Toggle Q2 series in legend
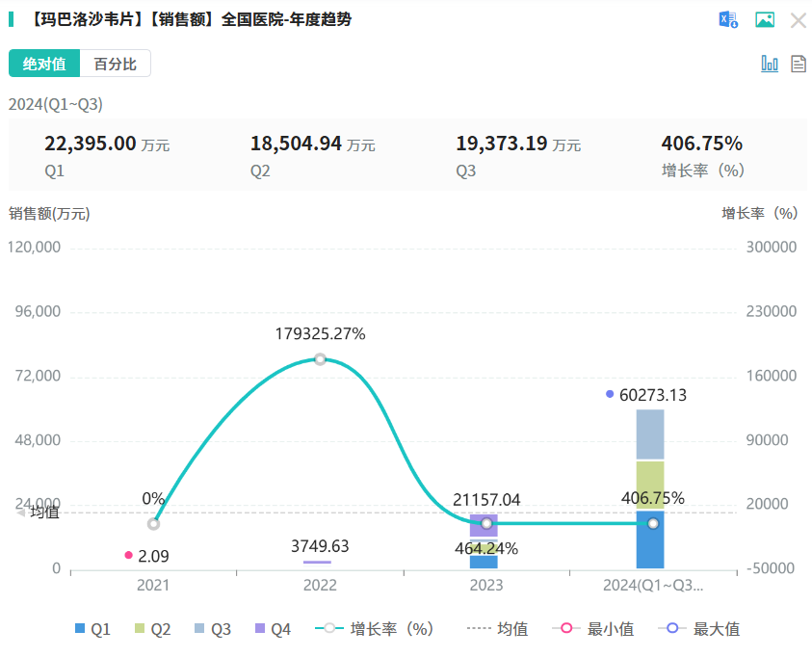Screen dimensions: 812x657 click(152, 629)
